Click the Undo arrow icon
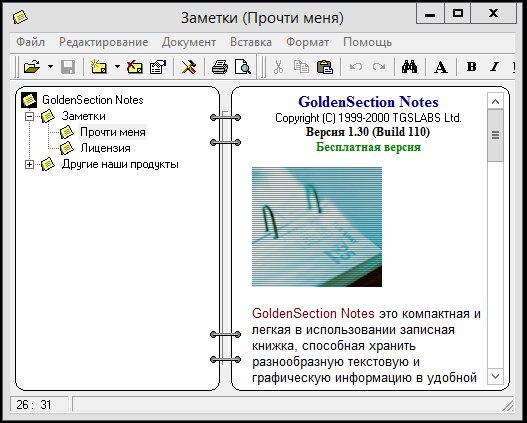Viewport: 527px width, 423px height. [x=356, y=67]
